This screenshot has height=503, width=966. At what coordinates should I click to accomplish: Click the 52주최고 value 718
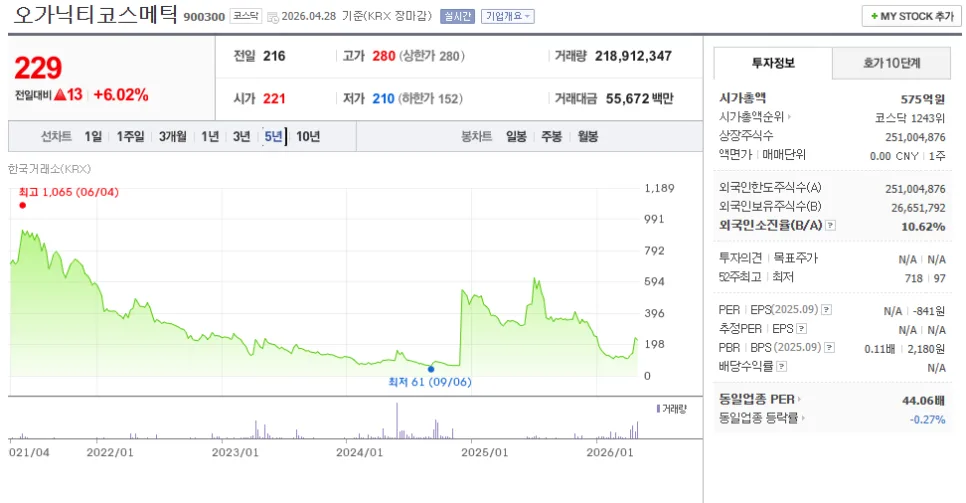(x=914, y=279)
